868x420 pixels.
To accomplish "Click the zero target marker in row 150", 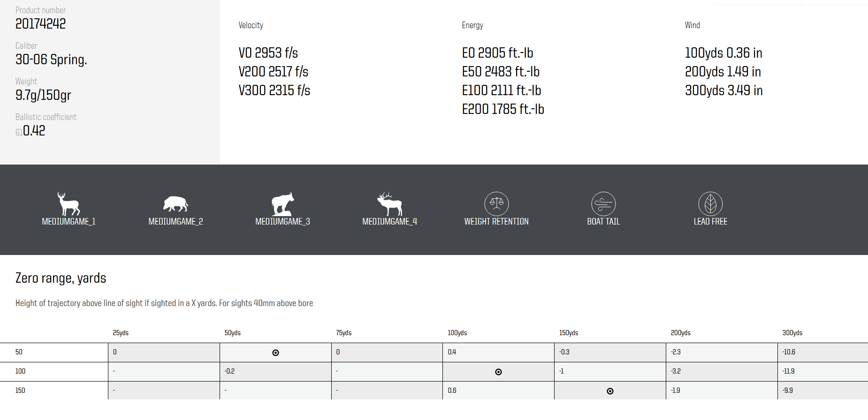I will click(610, 391).
